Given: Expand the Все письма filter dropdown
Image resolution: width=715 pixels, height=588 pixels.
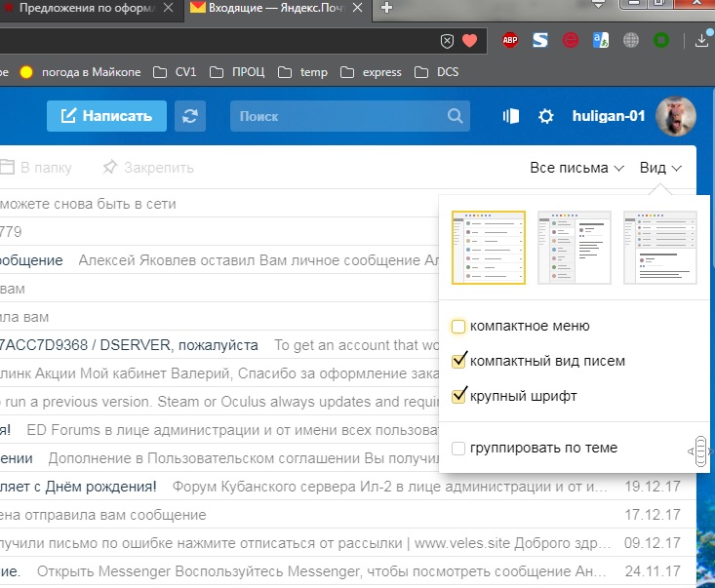Looking at the screenshot, I should [576, 168].
